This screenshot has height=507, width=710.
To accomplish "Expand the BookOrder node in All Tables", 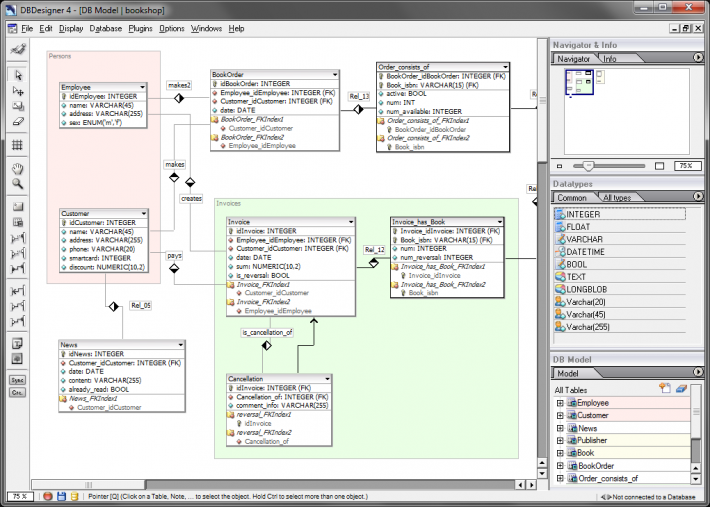I will (560, 465).
